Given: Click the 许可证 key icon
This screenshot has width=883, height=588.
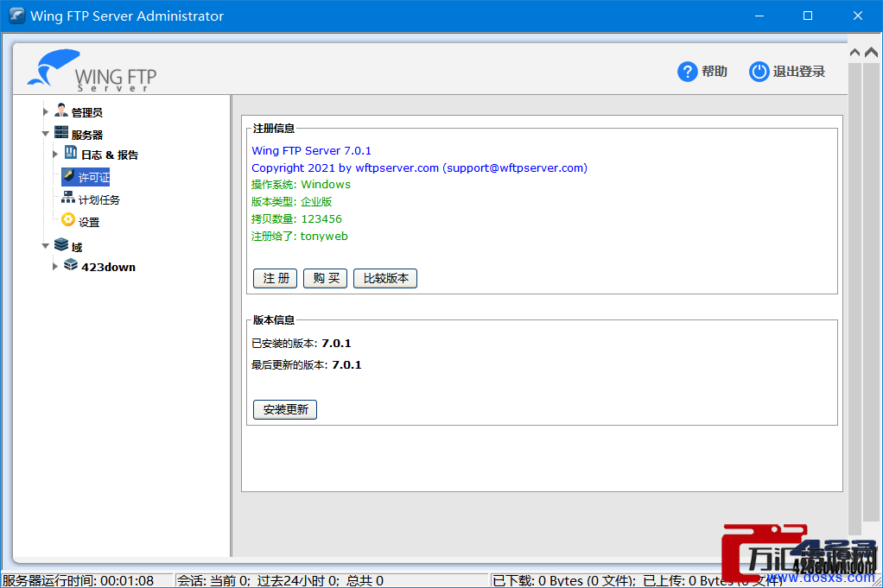Looking at the screenshot, I should coord(68,175).
